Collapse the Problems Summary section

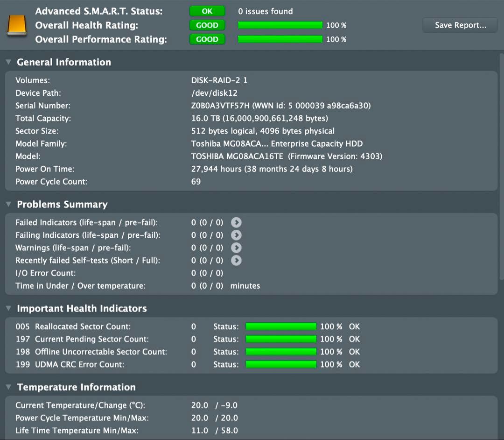[x=8, y=205]
